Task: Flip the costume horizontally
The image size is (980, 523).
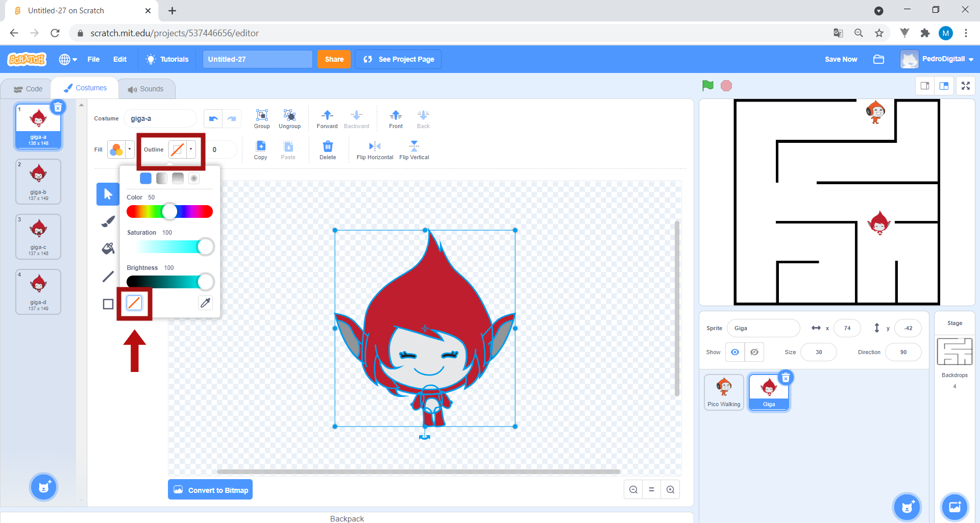Action: (x=375, y=150)
